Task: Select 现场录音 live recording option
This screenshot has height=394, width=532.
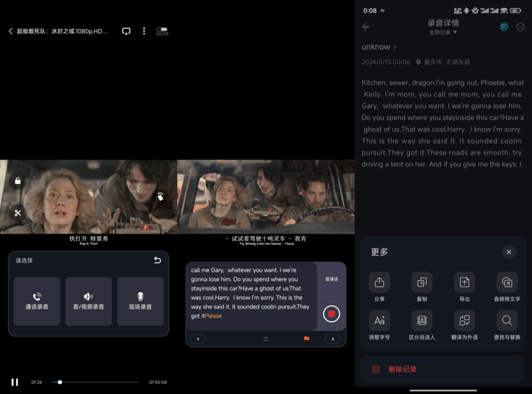Action: pyautogui.click(x=140, y=301)
